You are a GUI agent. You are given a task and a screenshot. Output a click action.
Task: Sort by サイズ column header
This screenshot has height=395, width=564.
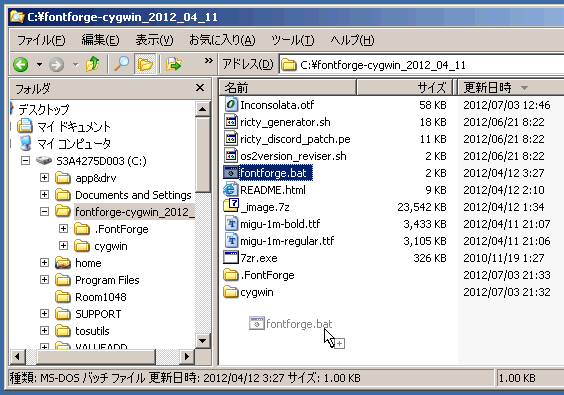(405, 87)
